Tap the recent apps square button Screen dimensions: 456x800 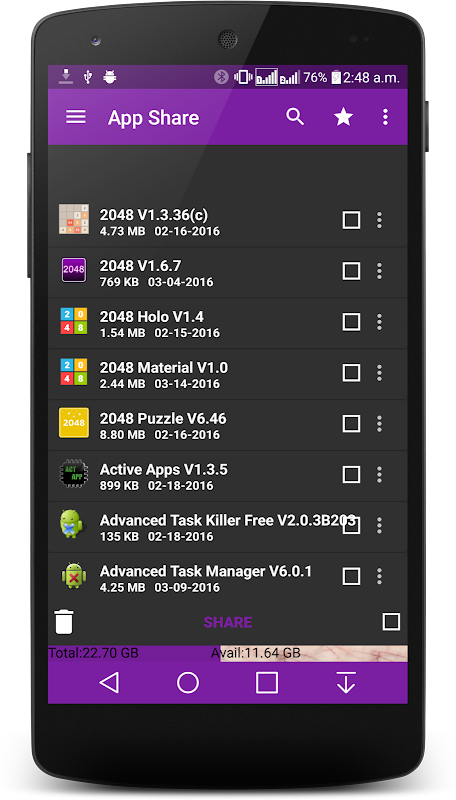[267, 682]
